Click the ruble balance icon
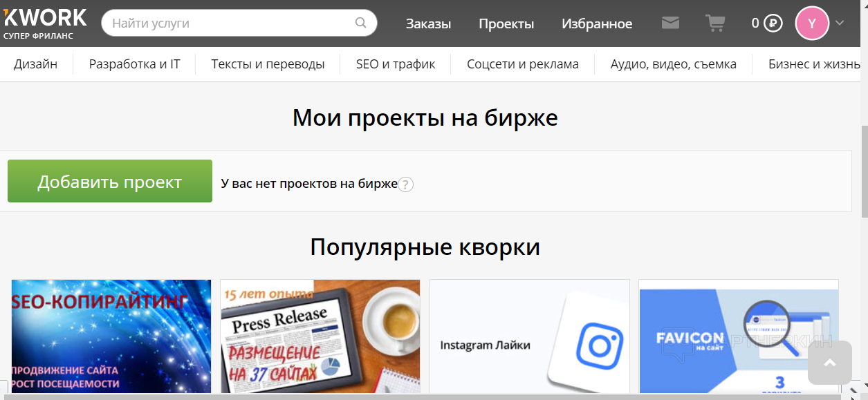Image resolution: width=868 pixels, height=400 pixels. click(773, 23)
